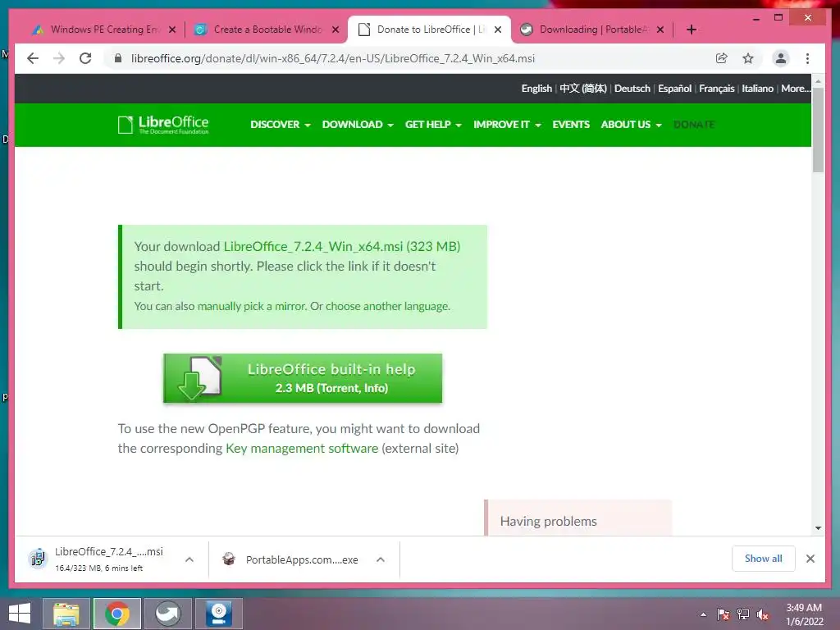Close the downloads bar
The image size is (840, 630).
pyautogui.click(x=810, y=559)
